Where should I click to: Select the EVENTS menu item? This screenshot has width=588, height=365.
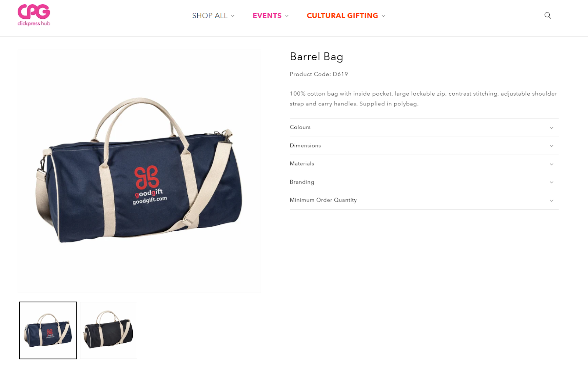pyautogui.click(x=267, y=15)
